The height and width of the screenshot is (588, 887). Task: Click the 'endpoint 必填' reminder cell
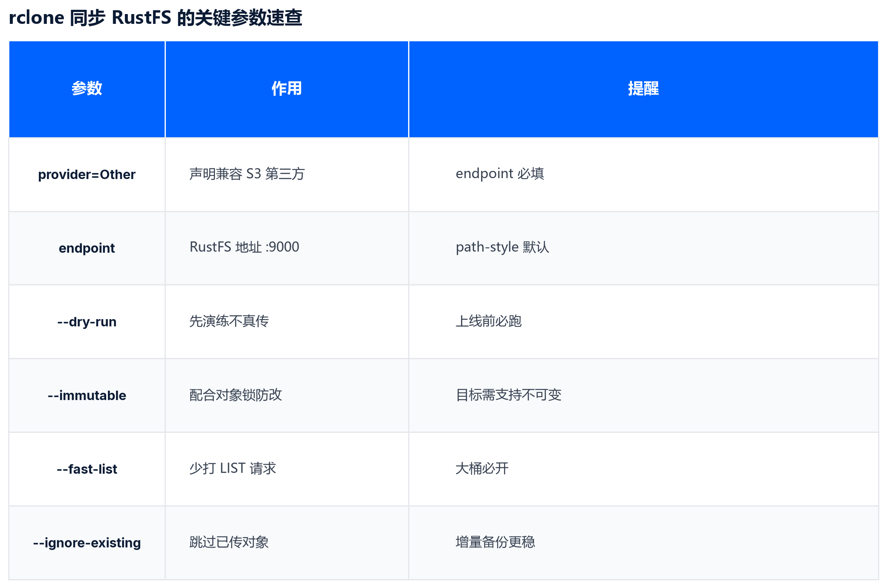pyautogui.click(x=644, y=175)
